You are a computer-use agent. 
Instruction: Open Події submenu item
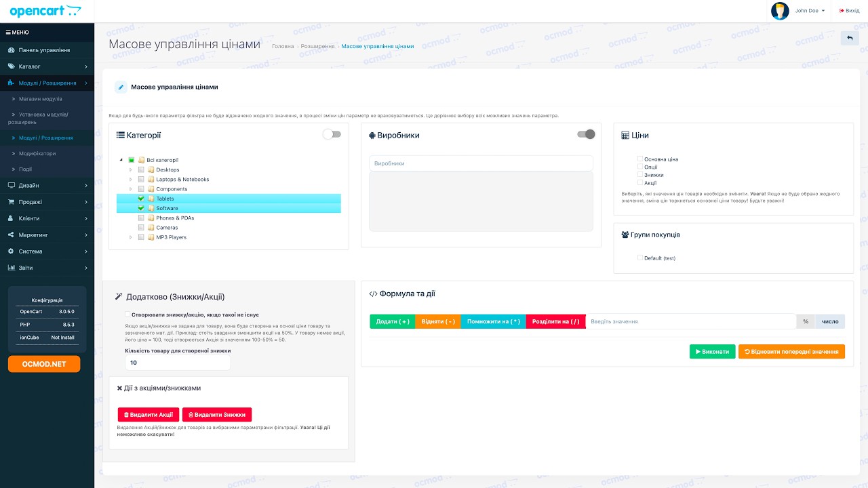47,169
